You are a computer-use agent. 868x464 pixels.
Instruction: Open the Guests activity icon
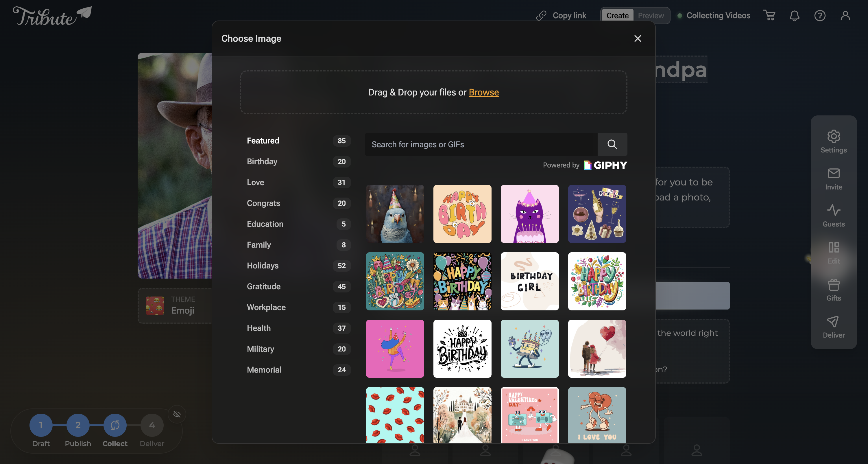[833, 216]
